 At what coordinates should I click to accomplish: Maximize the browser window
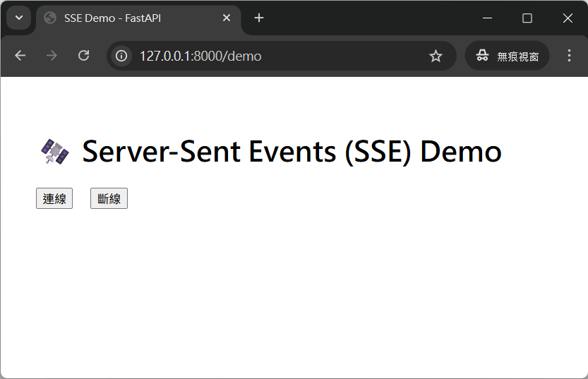pos(527,18)
